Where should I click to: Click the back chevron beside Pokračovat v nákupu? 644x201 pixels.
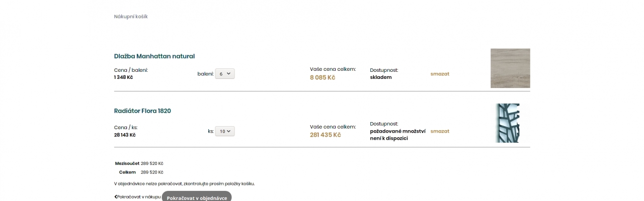click(x=116, y=197)
